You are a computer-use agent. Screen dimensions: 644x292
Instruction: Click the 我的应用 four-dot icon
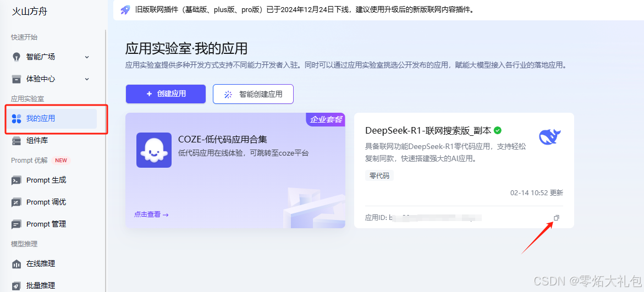pyautogui.click(x=16, y=119)
